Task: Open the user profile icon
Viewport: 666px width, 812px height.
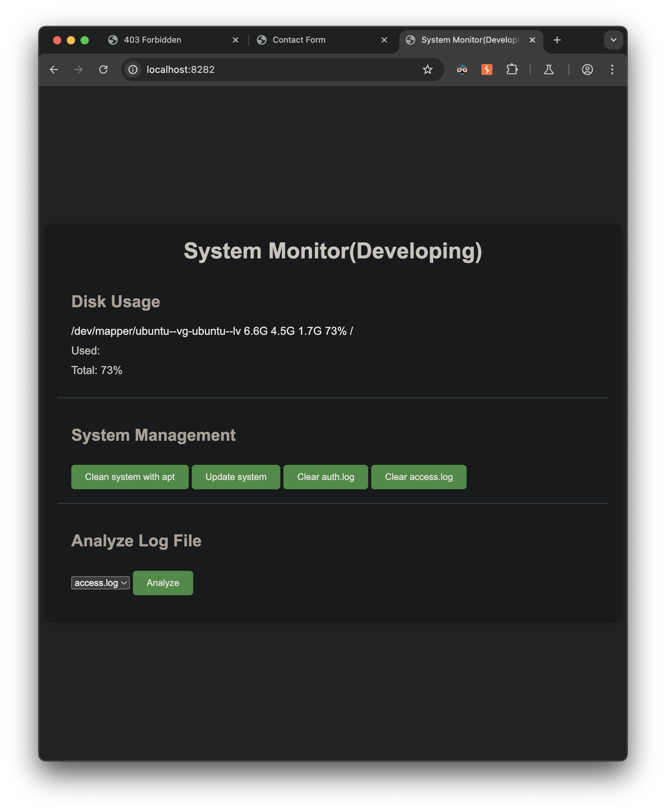Action: coord(587,70)
